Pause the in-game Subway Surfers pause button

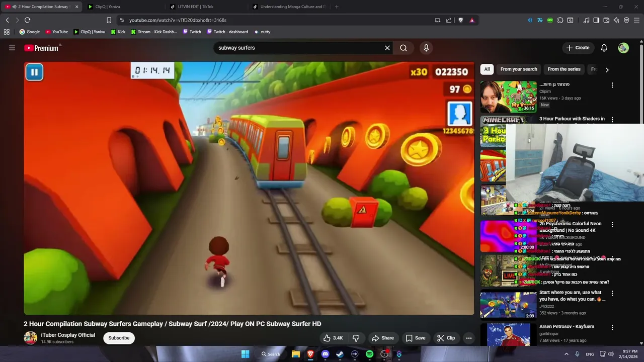click(x=34, y=72)
